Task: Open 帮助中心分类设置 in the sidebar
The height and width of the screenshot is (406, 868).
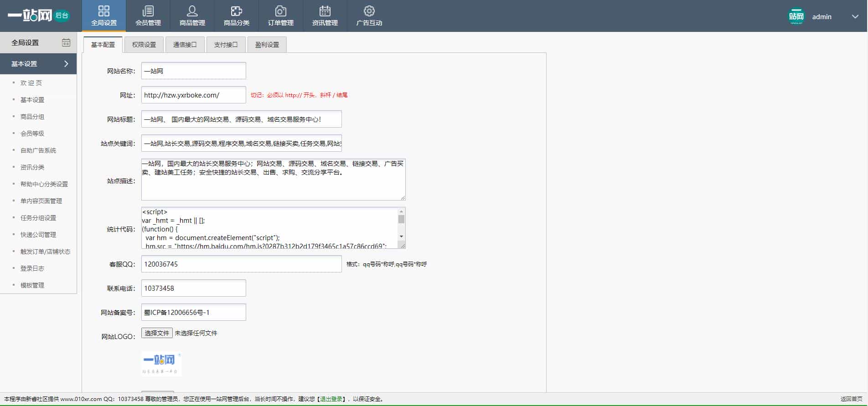Action: tap(44, 184)
